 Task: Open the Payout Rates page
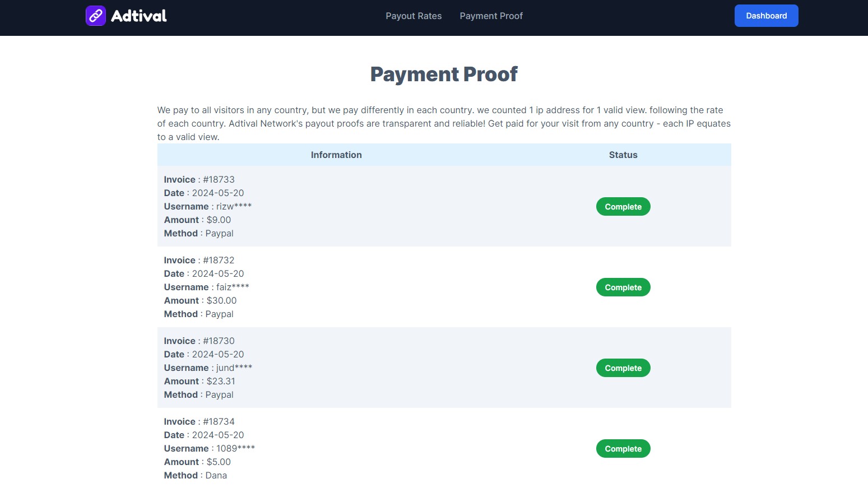coord(414,16)
